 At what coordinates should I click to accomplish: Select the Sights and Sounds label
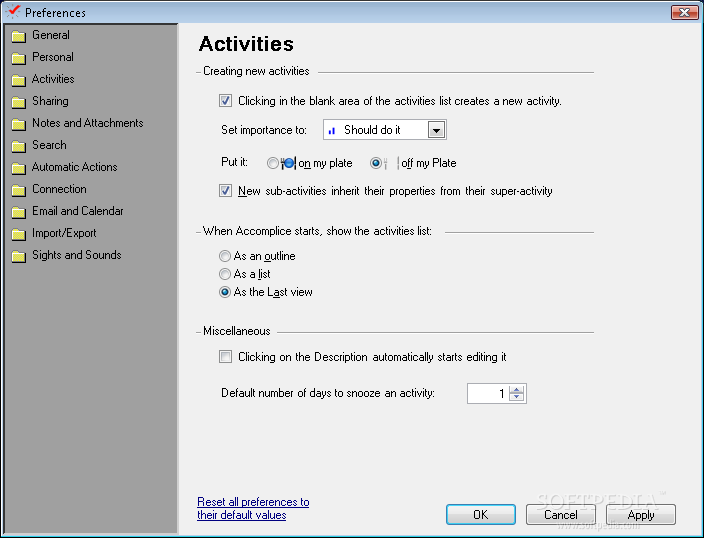tap(77, 255)
